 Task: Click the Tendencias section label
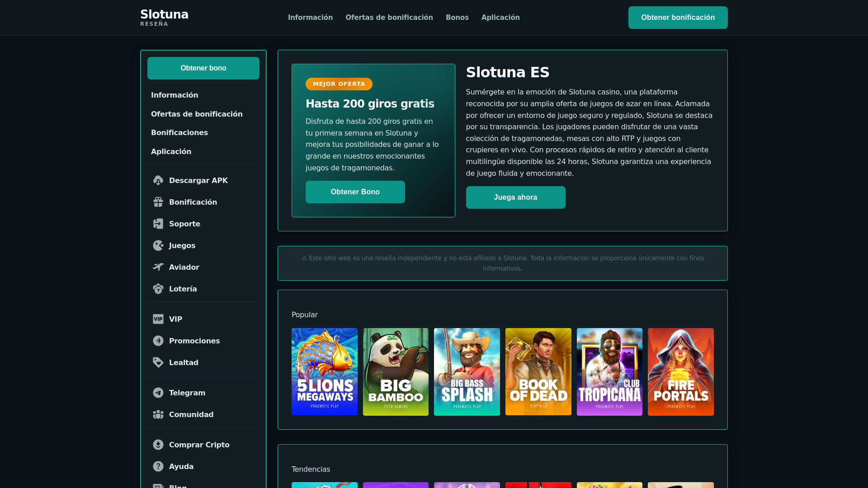coord(311,469)
